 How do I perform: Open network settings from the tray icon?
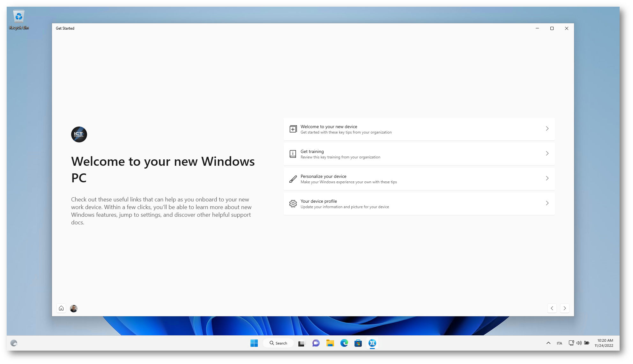point(571,343)
